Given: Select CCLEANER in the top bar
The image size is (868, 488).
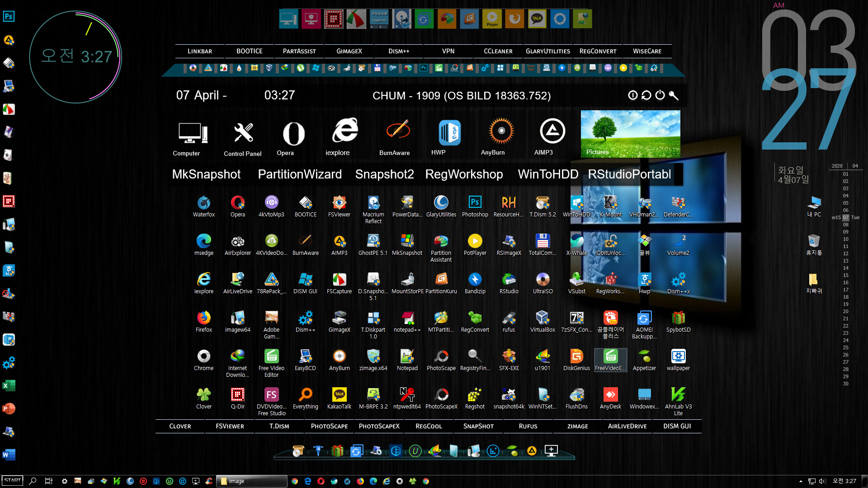Looking at the screenshot, I should [x=498, y=51].
